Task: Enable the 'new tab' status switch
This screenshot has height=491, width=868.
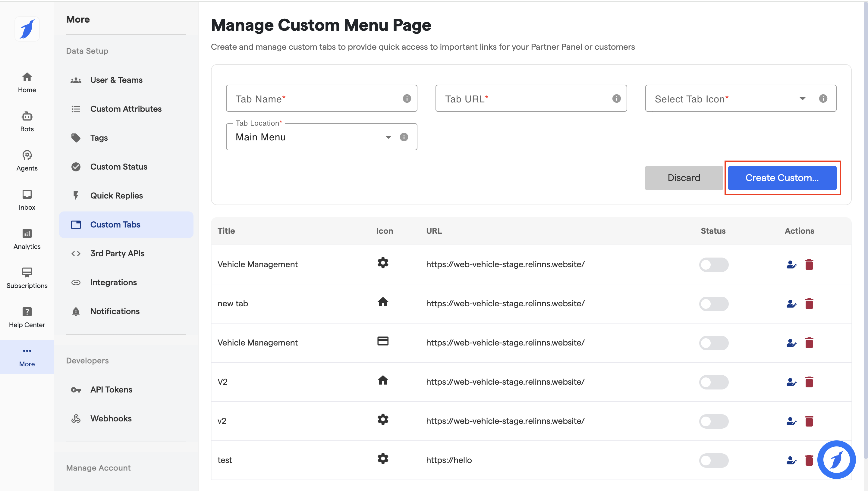Action: pyautogui.click(x=713, y=304)
